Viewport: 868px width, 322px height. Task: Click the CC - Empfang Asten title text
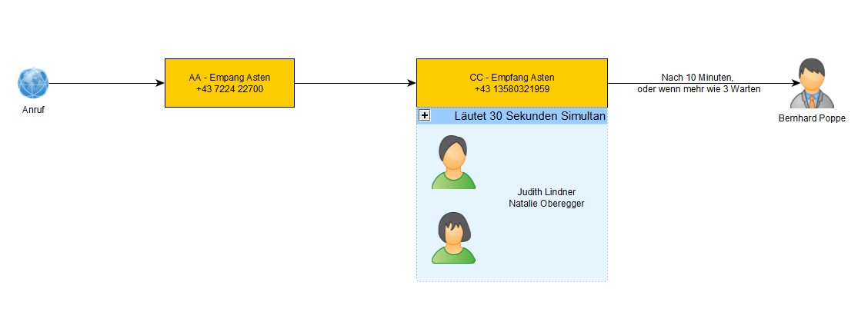[512, 78]
